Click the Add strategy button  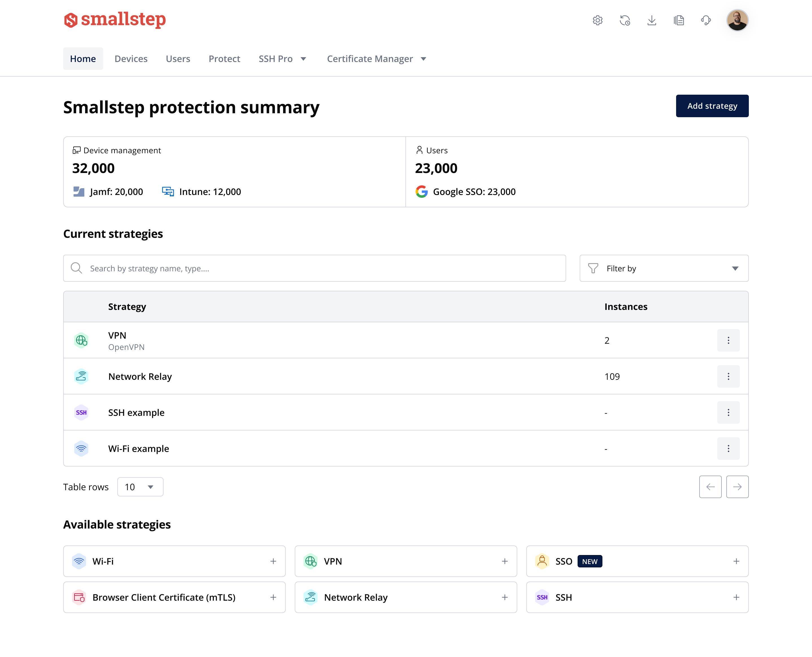712,106
